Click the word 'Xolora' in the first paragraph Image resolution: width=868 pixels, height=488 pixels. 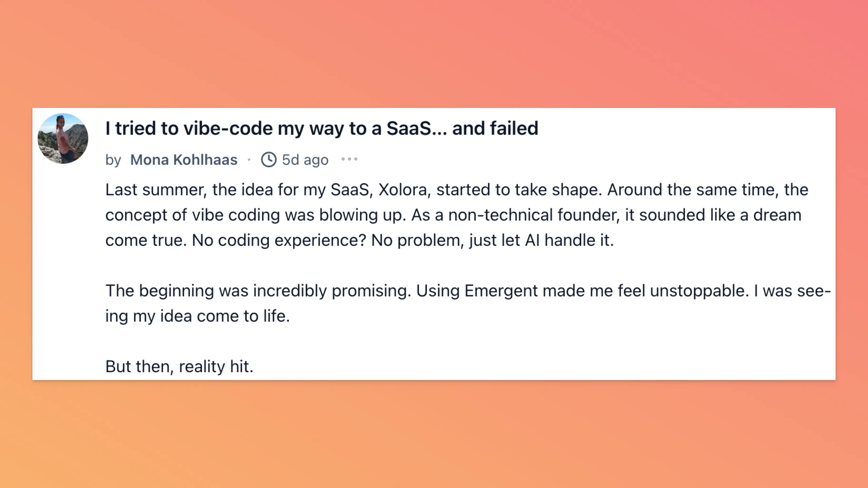pyautogui.click(x=403, y=190)
